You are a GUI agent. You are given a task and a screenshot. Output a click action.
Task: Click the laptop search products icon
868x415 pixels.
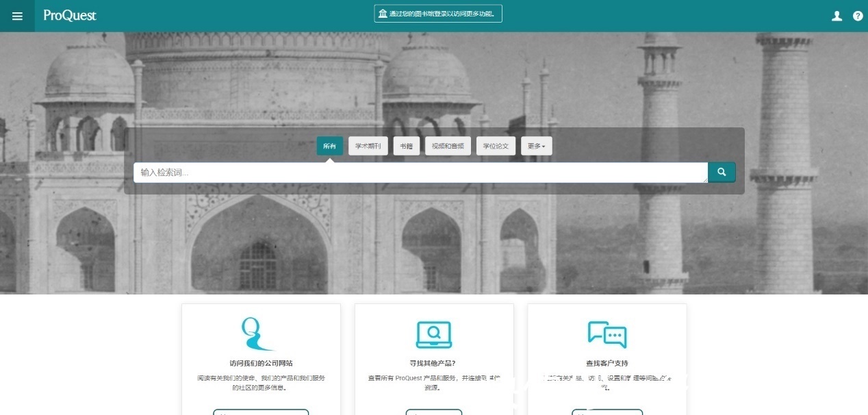(434, 334)
